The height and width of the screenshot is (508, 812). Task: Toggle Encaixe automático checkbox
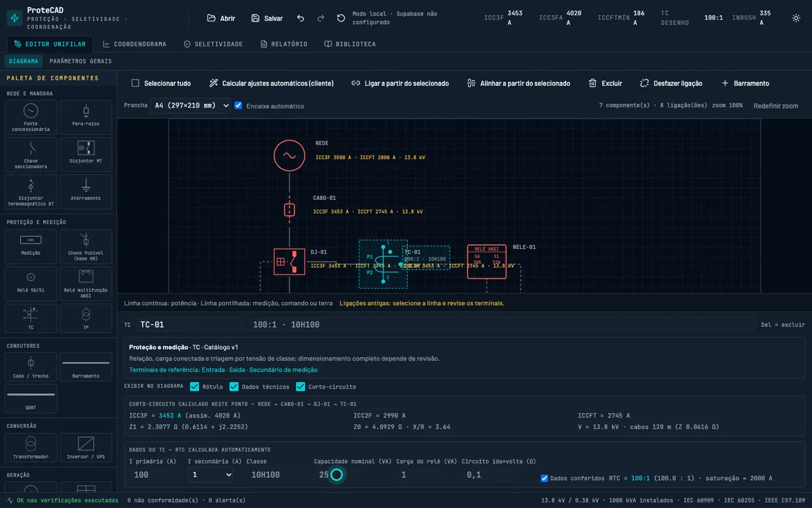click(238, 106)
